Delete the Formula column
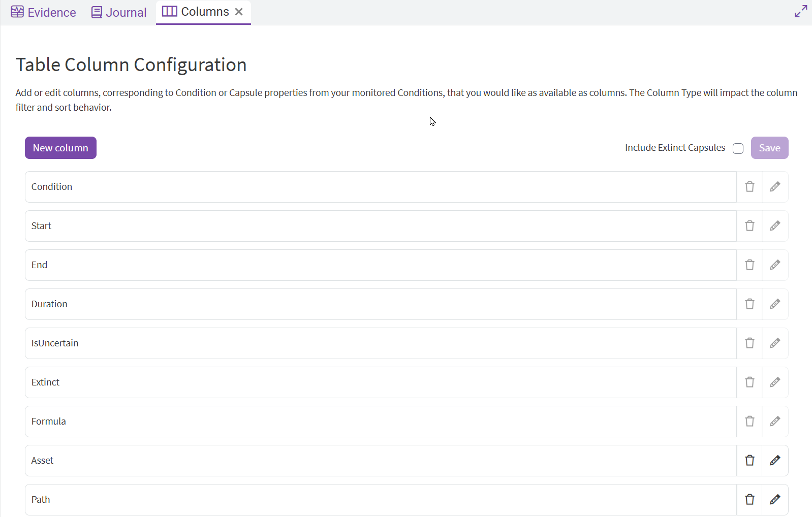The width and height of the screenshot is (812, 517). point(749,422)
